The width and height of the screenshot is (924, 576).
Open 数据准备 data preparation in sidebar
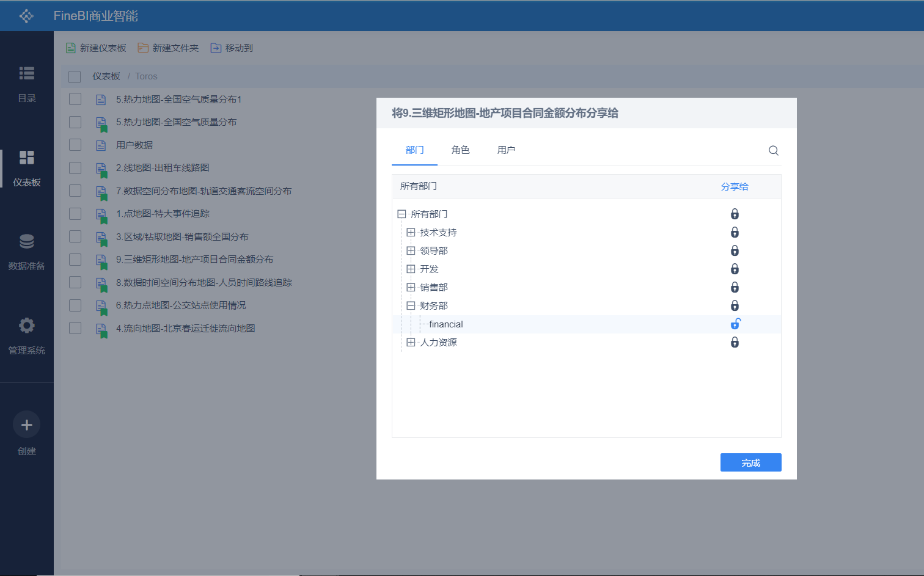[27, 242]
